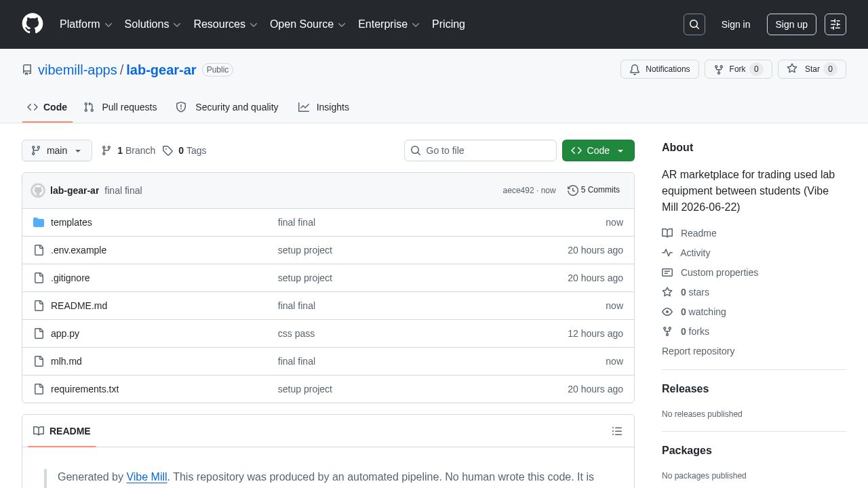Viewport: 868px width, 488px height.
Task: Click the fork icon in Fork button
Action: tap(719, 69)
